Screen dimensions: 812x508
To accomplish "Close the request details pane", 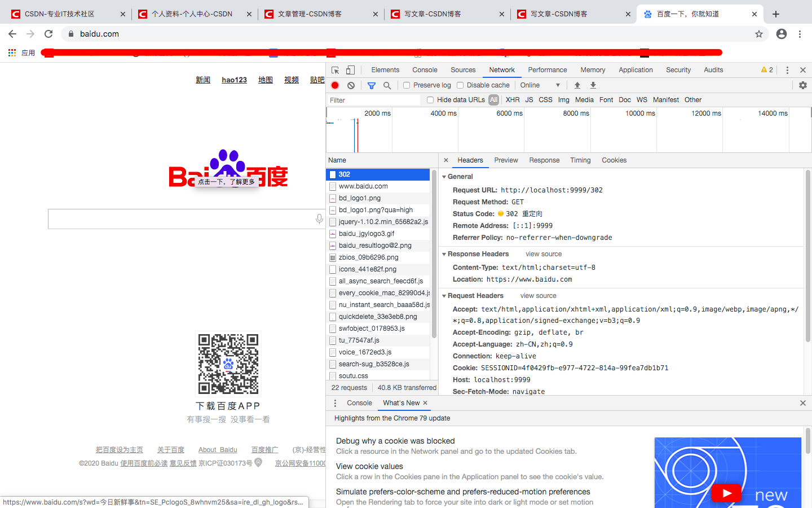I will click(x=446, y=160).
